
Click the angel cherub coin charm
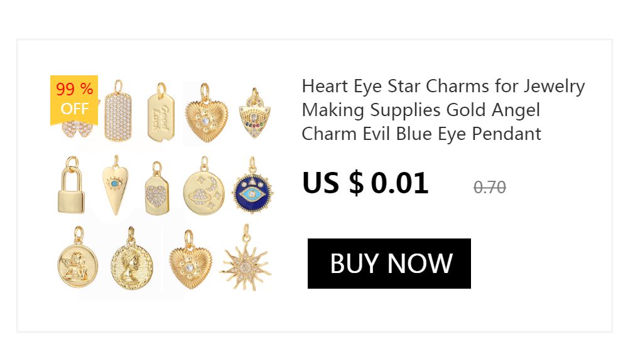tap(78, 257)
